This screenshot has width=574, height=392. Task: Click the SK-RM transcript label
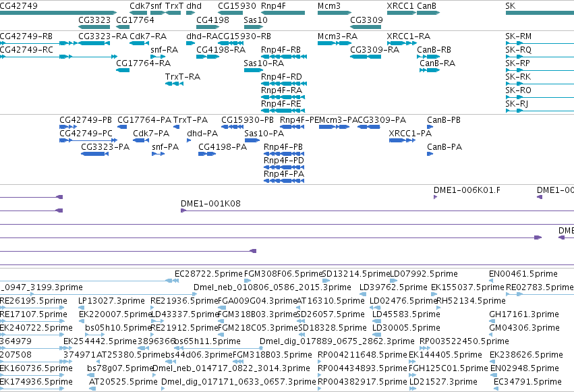(519, 36)
